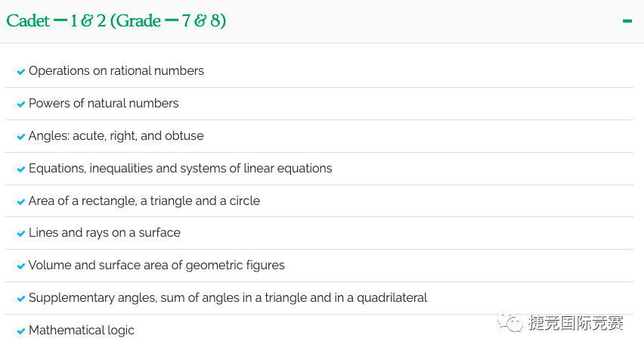Click Supplementary angles, sum of angles text
Viewport: 644px width, 351px height.
pyautogui.click(x=228, y=297)
